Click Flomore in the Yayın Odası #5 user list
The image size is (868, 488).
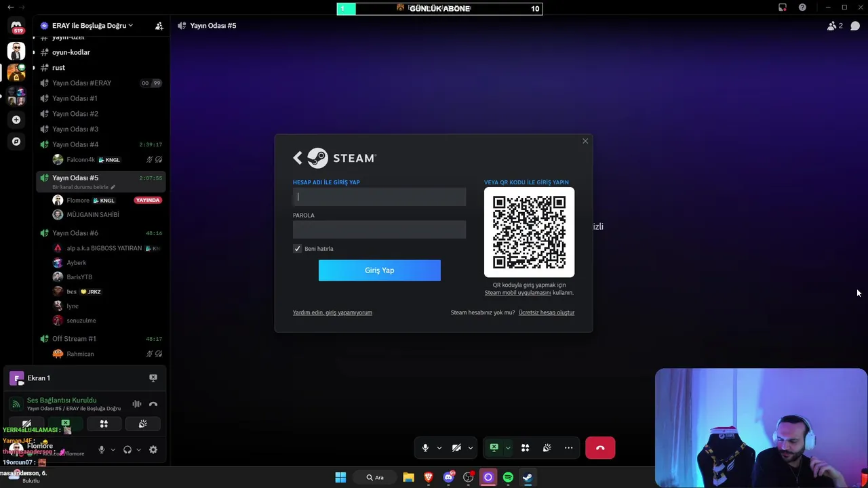tap(78, 201)
